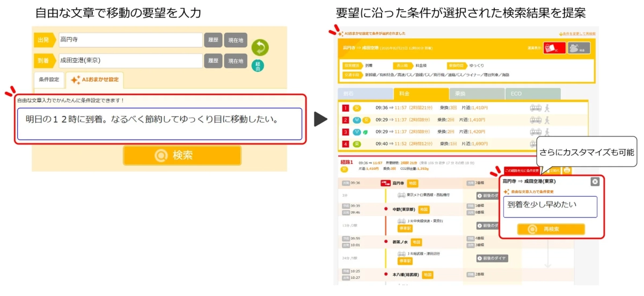This screenshot has height=296, width=644.
Task: Switch to the 条件設定 tab
Action: [49, 80]
